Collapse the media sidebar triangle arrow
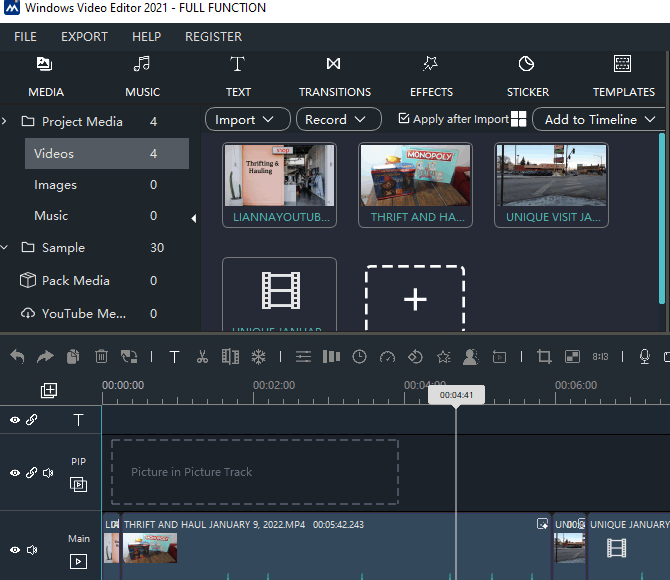670x580 pixels. click(194, 218)
